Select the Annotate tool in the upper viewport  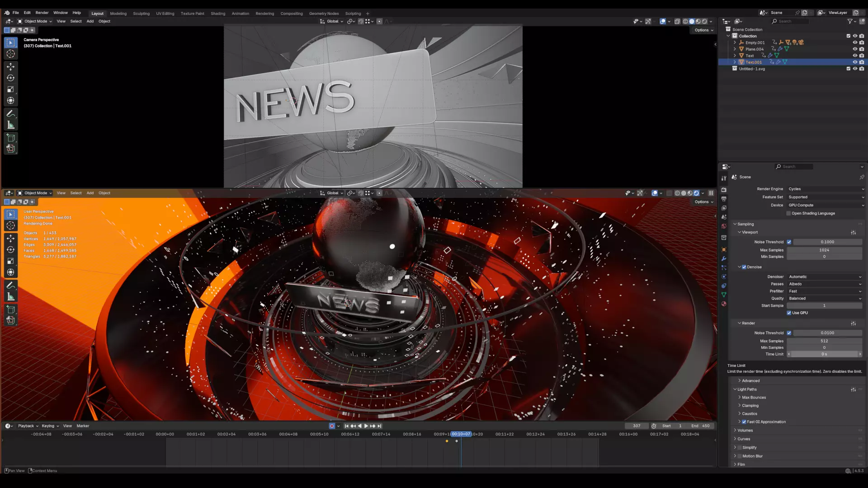[11, 114]
